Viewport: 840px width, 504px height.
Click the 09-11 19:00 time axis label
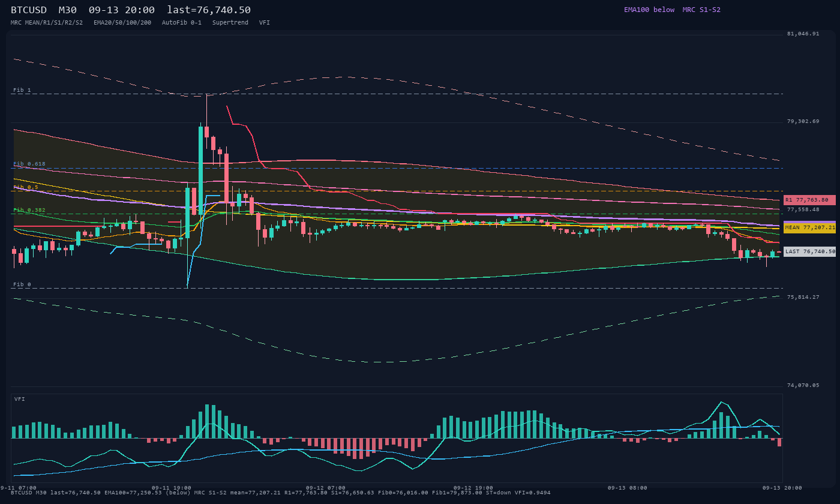(x=172, y=488)
